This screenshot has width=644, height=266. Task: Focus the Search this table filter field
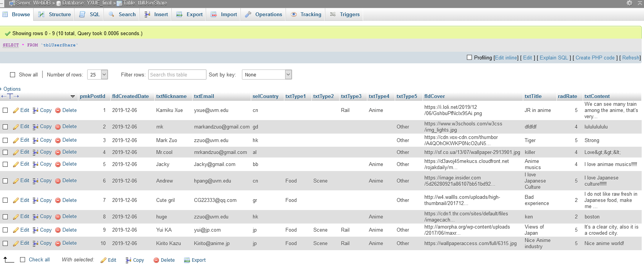(177, 75)
